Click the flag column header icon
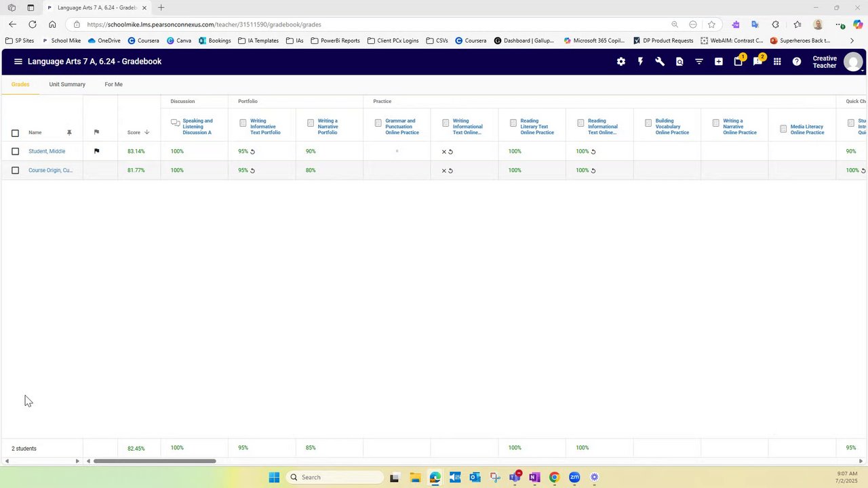Viewport: 868px width, 488px height. click(x=96, y=132)
